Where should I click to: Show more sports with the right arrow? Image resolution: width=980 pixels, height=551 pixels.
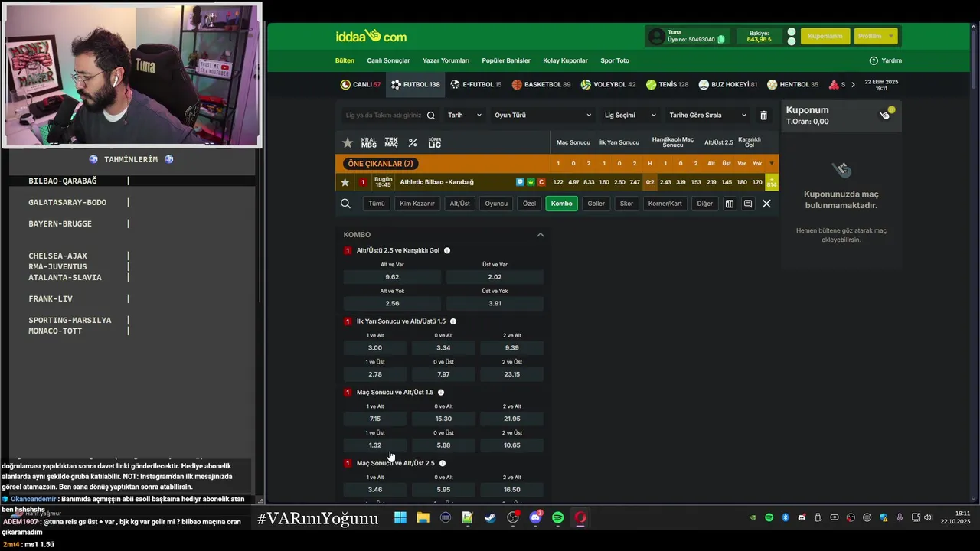(x=853, y=84)
